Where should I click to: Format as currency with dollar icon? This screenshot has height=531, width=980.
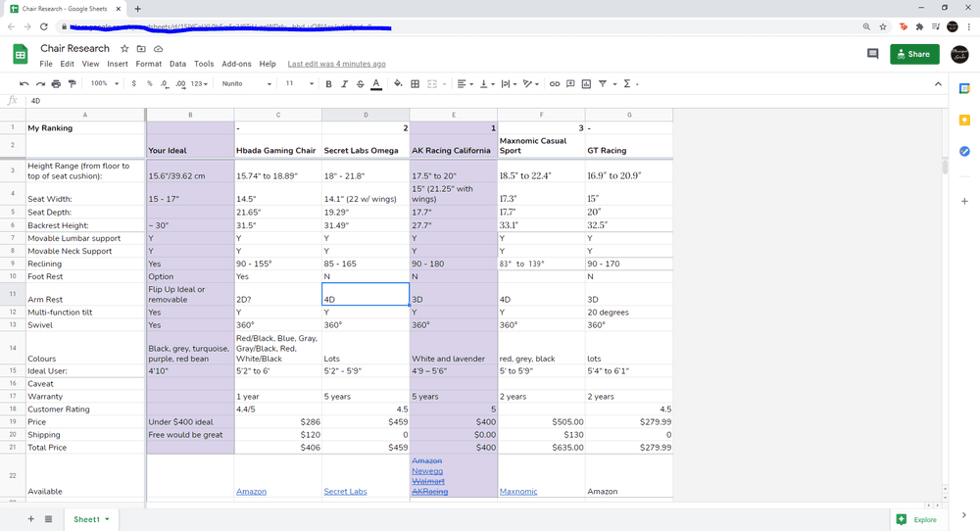pyautogui.click(x=133, y=83)
